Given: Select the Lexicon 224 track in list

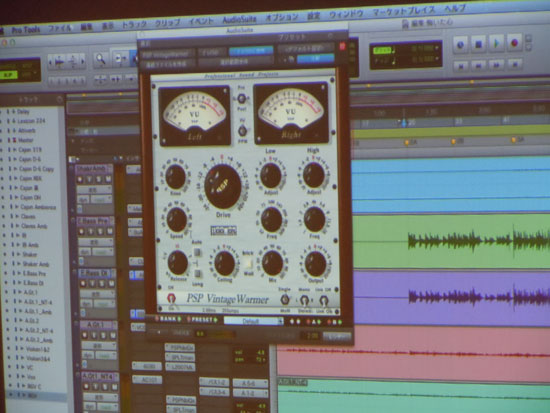Looking at the screenshot, I should 31,121.
